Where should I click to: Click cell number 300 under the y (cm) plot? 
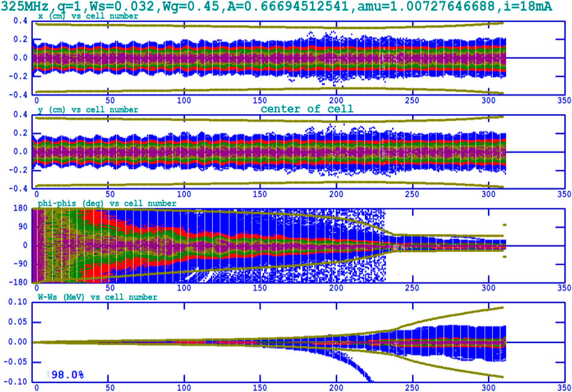pyautogui.click(x=489, y=195)
